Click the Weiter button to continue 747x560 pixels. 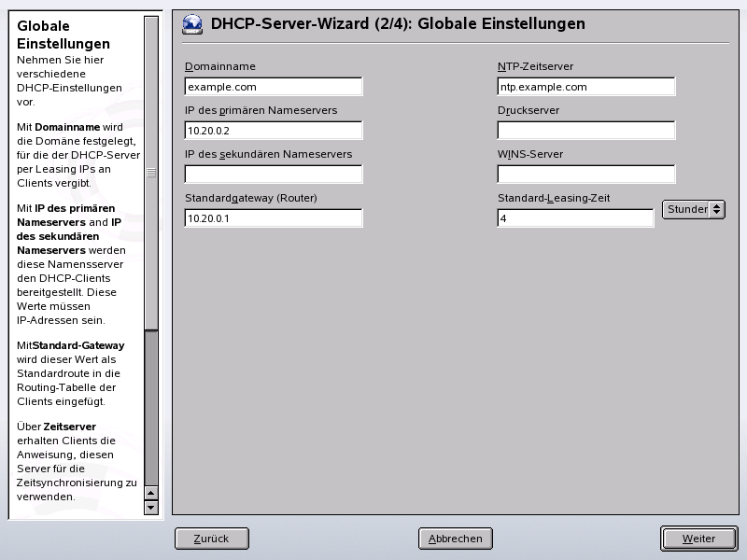[698, 539]
